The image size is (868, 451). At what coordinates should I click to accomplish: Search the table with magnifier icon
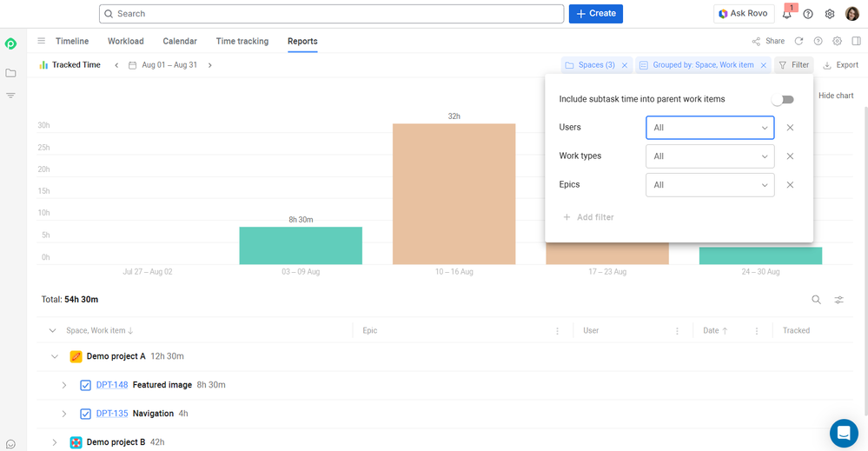pos(817,300)
